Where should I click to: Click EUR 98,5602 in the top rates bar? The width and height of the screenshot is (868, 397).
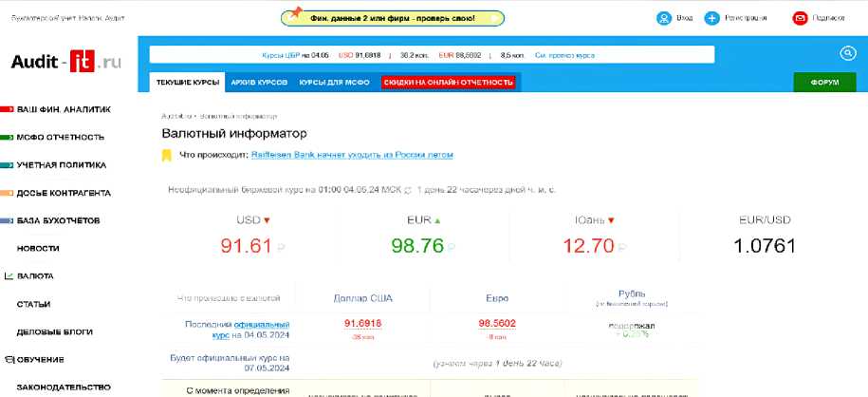click(x=459, y=55)
